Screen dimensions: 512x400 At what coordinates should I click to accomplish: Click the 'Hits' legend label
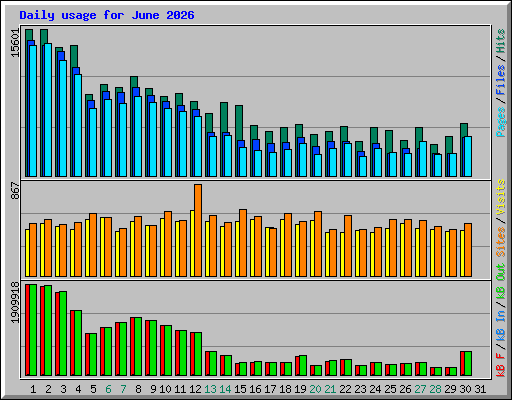(x=500, y=41)
